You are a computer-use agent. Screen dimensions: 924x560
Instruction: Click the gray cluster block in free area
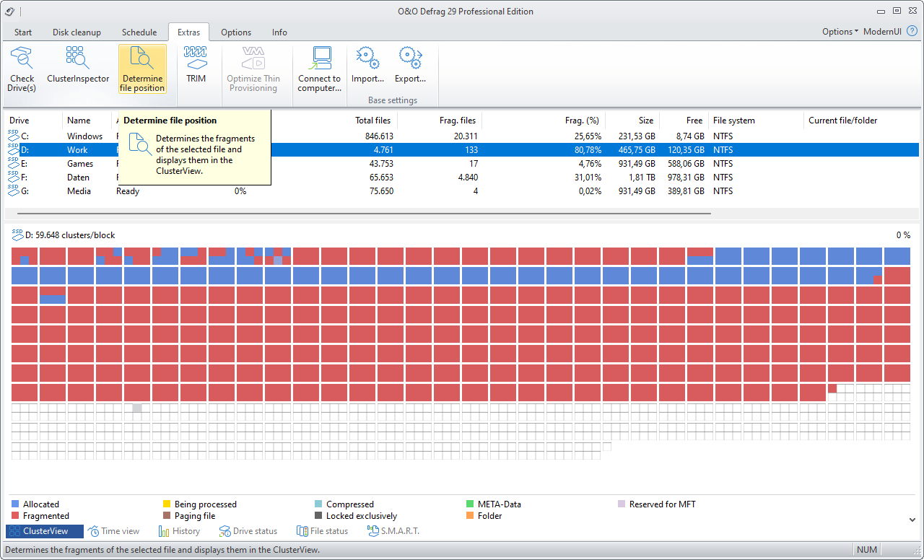coord(137,408)
